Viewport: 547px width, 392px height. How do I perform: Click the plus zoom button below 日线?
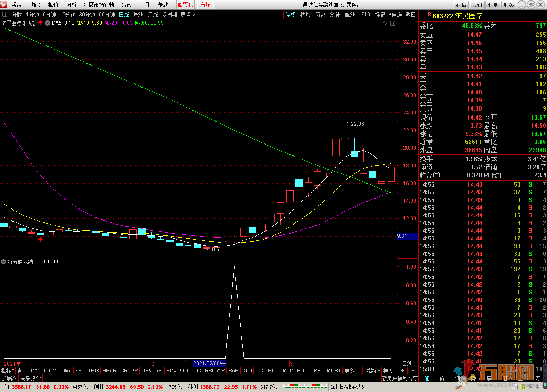click(402, 371)
